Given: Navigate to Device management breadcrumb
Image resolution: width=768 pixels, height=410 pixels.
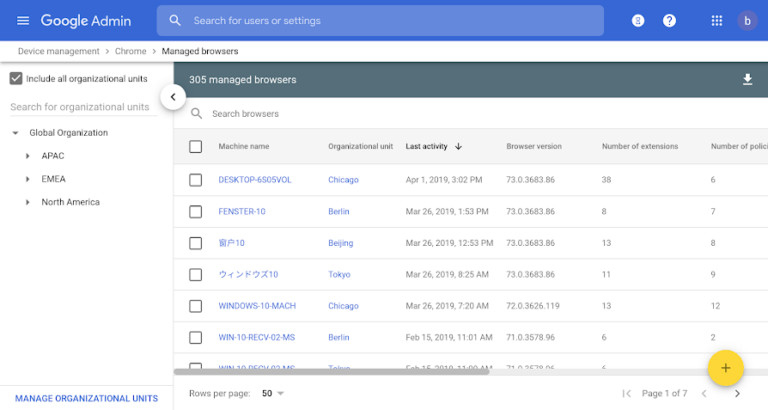Looking at the screenshot, I should pyautogui.click(x=59, y=51).
